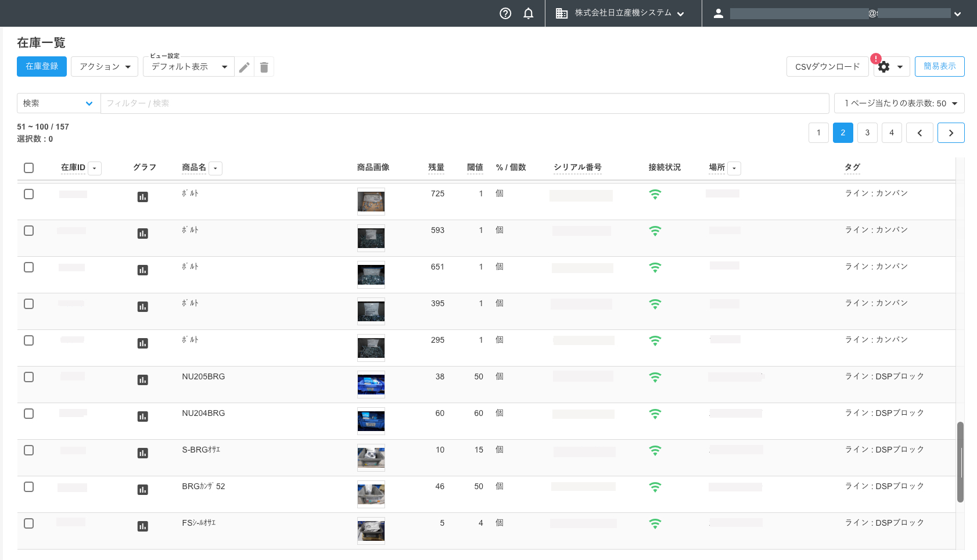This screenshot has width=977, height=560.
Task: Check the row with quantity 725
Action: click(x=28, y=194)
